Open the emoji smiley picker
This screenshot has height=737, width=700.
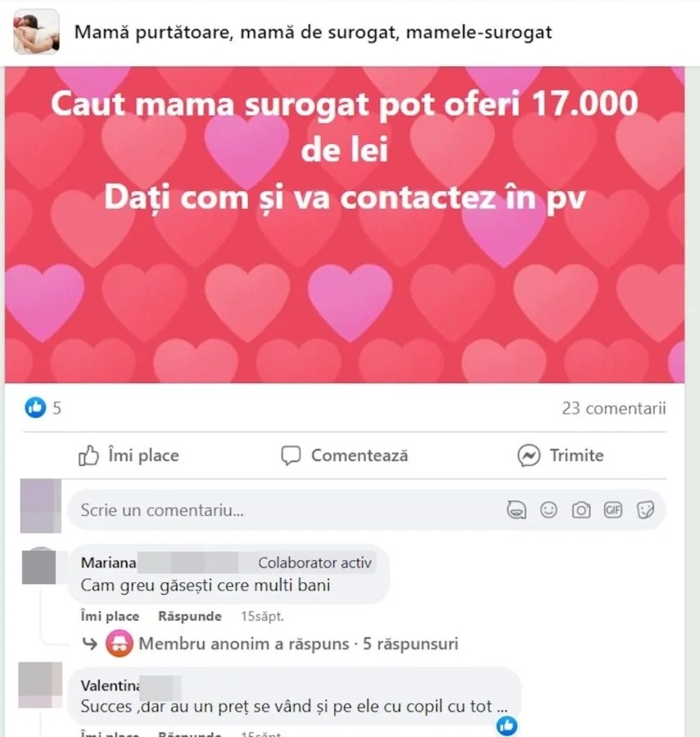pos(549,510)
